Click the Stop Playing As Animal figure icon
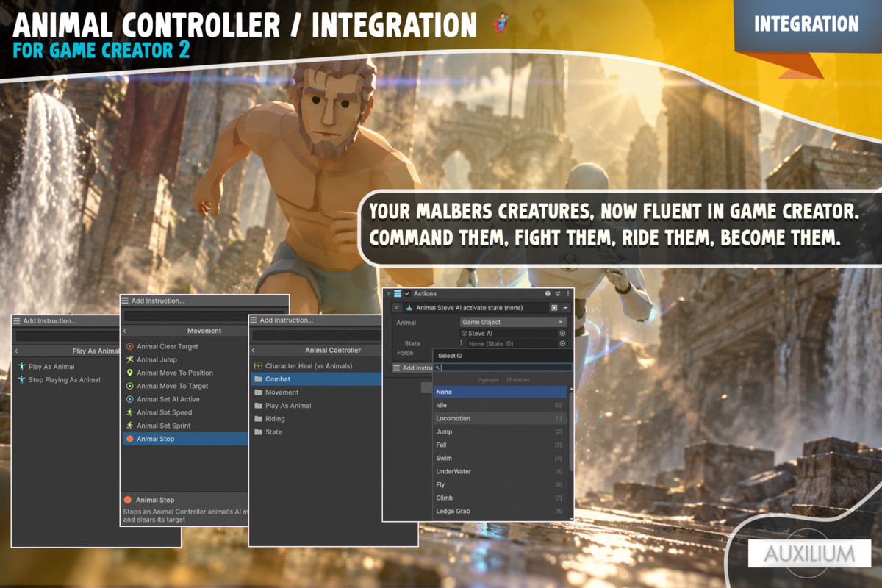The height and width of the screenshot is (588, 882). tap(21, 379)
